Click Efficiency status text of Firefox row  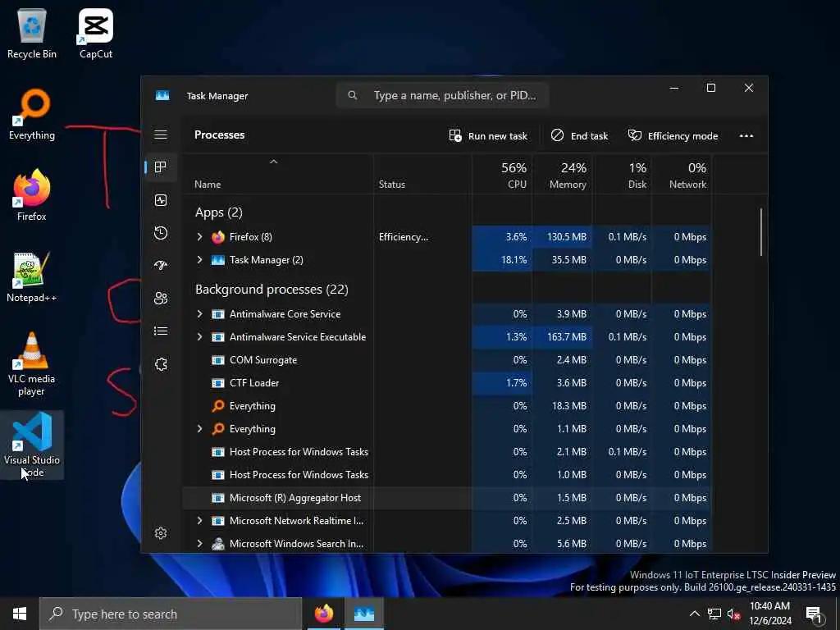(404, 237)
